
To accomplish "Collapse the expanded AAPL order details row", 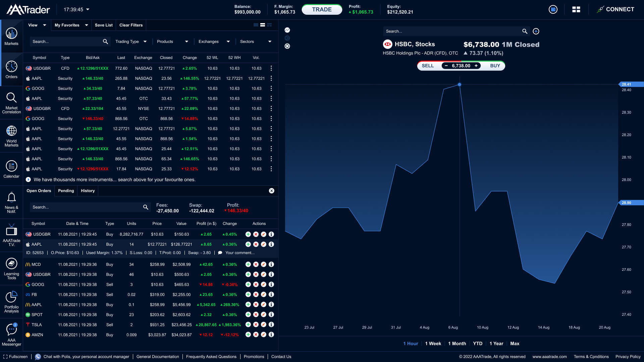I will (x=151, y=244).
